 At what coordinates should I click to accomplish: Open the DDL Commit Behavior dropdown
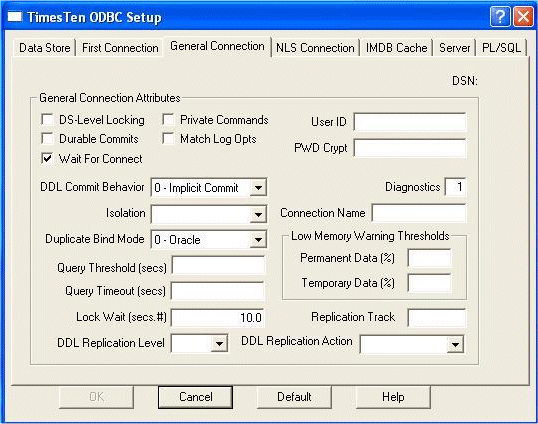click(258, 188)
